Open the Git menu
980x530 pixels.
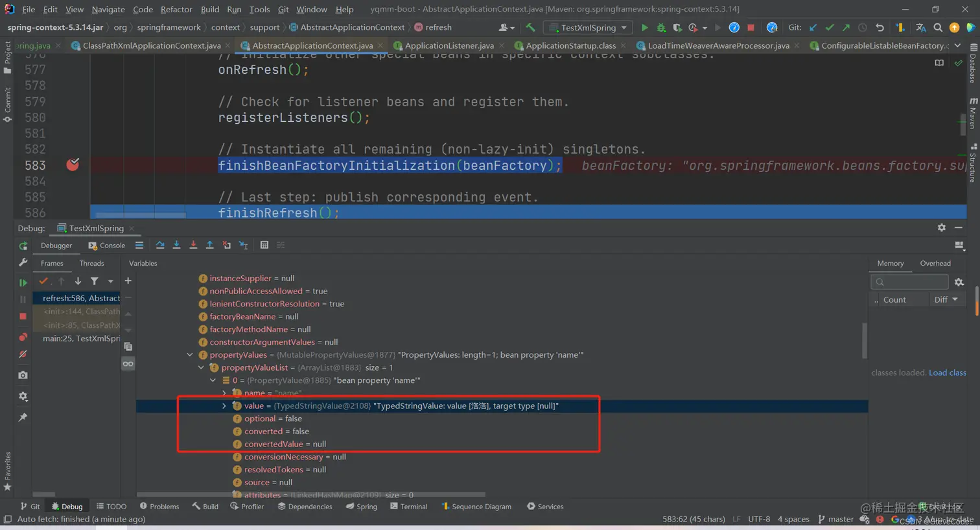[x=283, y=9]
